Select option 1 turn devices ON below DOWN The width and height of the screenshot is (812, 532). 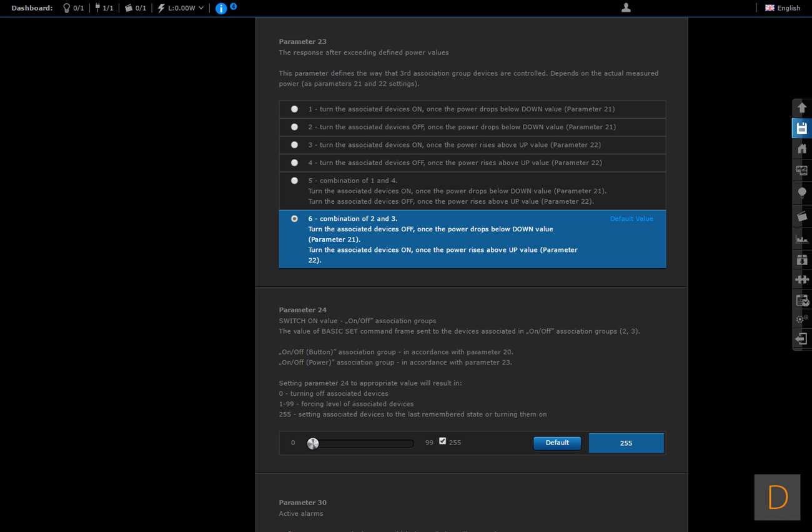294,109
